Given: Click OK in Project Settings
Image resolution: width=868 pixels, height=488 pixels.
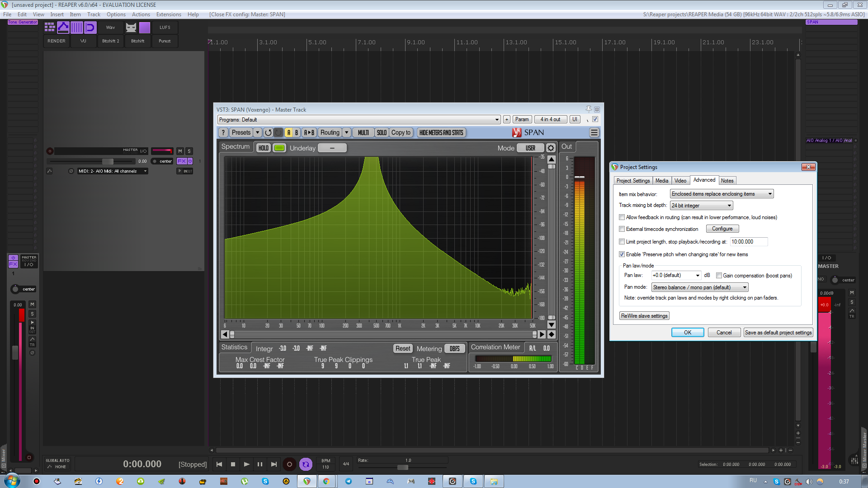Looking at the screenshot, I should click(x=688, y=333).
